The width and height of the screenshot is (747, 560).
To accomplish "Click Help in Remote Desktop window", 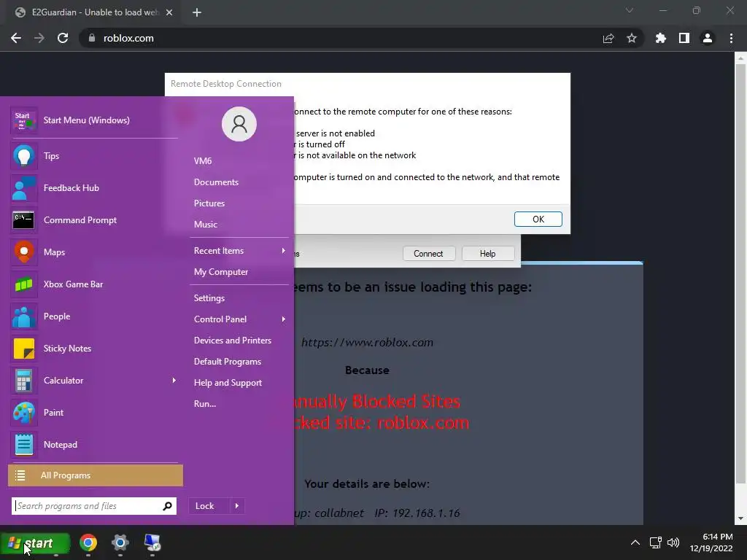I will point(487,254).
